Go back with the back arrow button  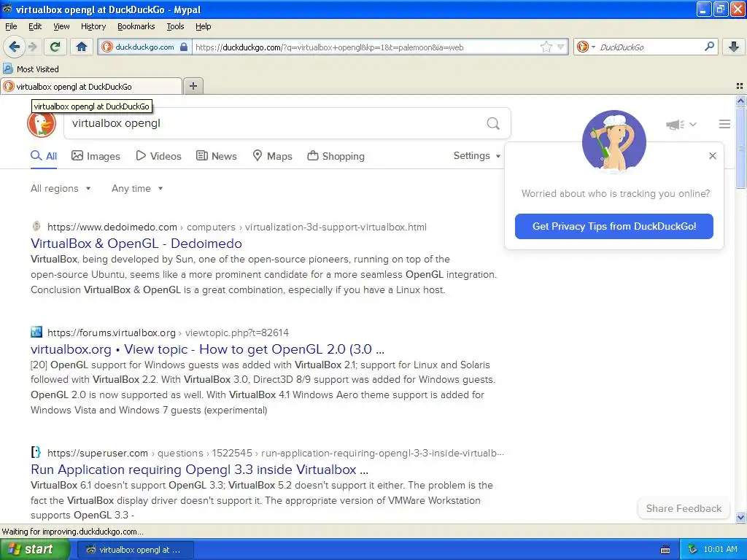[x=15, y=47]
